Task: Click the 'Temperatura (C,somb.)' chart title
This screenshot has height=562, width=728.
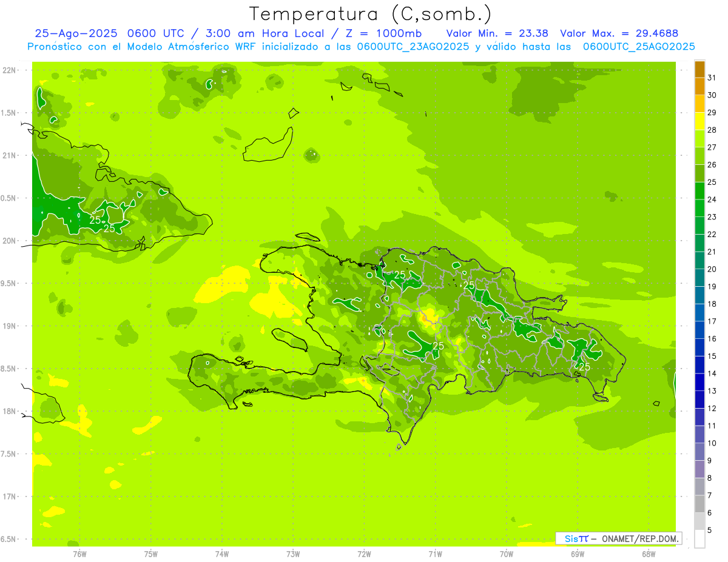Action: point(371,15)
